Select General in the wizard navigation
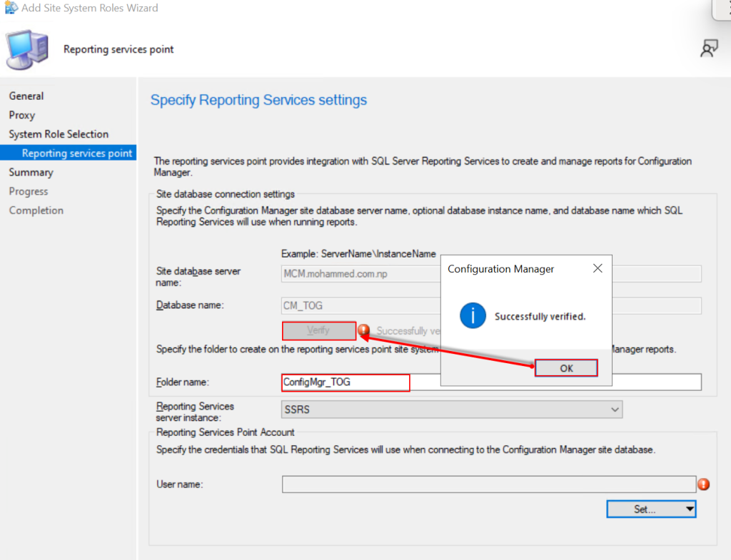This screenshot has height=560, width=731. 26,96
